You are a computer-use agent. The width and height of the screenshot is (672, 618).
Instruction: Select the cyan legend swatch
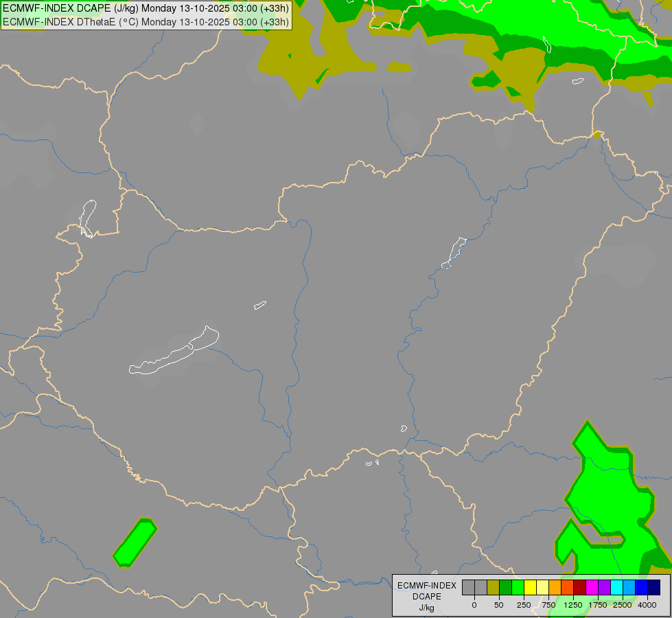click(617, 587)
